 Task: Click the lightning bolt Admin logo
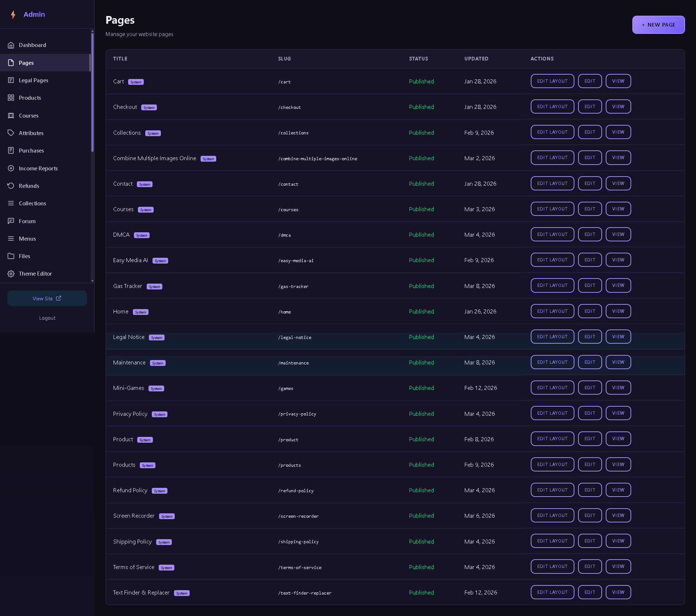coord(13,15)
